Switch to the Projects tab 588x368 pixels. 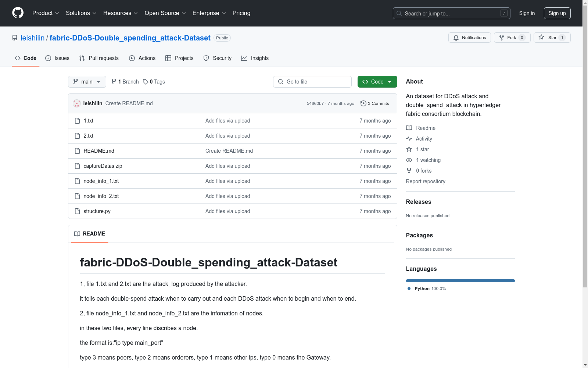pos(179,58)
